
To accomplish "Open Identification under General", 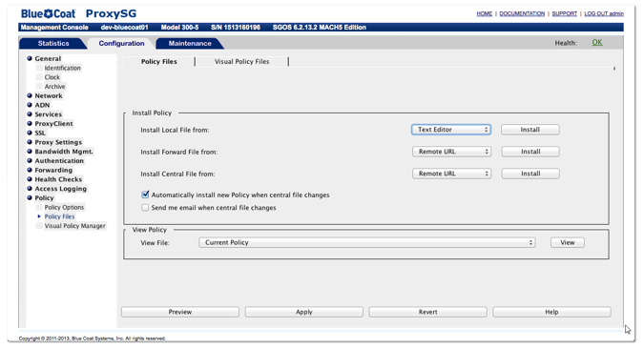I will click(62, 68).
